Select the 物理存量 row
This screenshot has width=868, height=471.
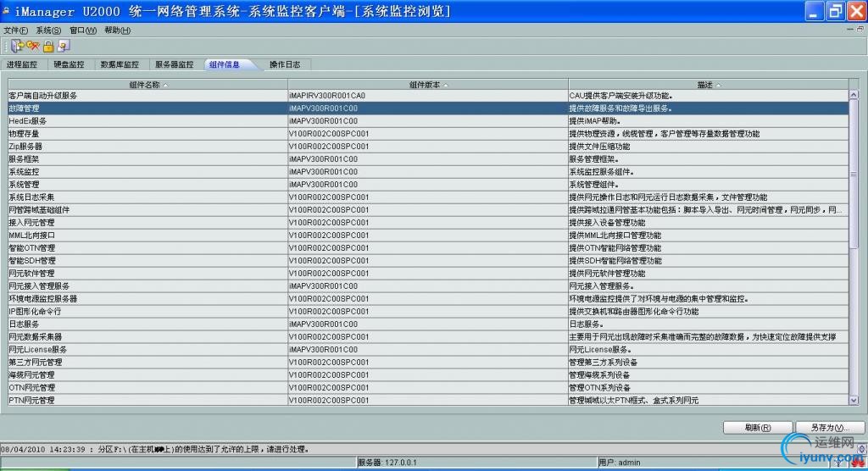pyautogui.click(x=428, y=134)
